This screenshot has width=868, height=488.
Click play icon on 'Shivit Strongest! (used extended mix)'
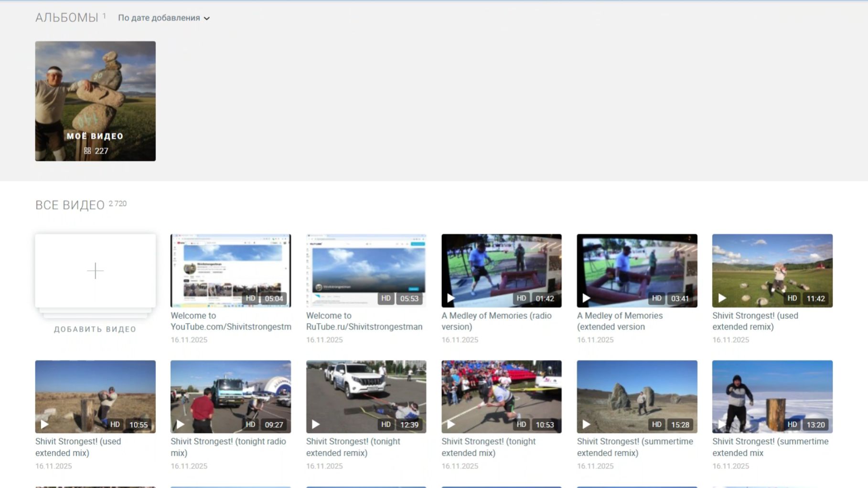(44, 424)
